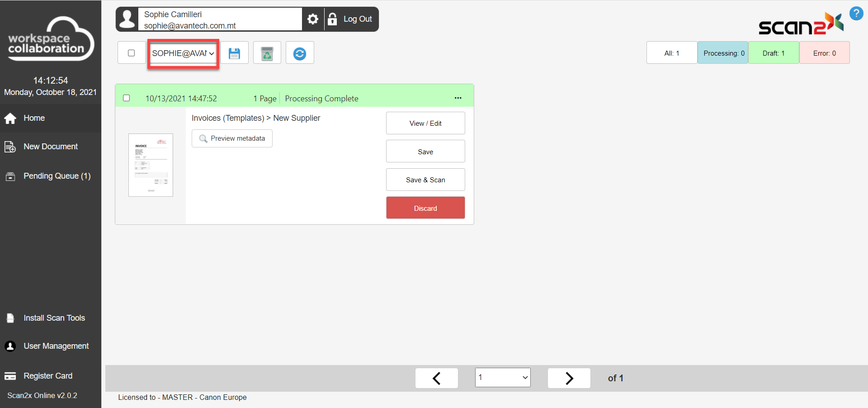868x408 pixels.
Task: Tick the select-all checkbox in the toolbar
Action: point(132,53)
